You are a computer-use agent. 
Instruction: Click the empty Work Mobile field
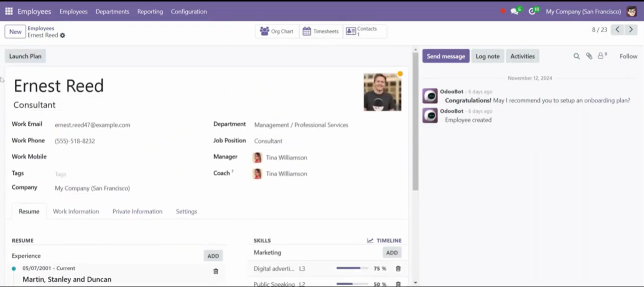(127, 157)
